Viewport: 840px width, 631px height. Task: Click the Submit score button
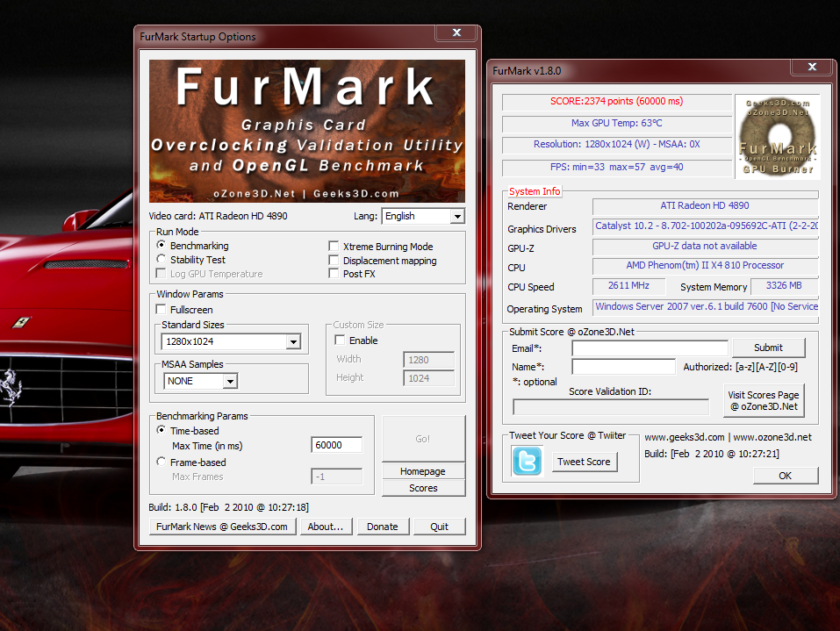[x=768, y=348]
